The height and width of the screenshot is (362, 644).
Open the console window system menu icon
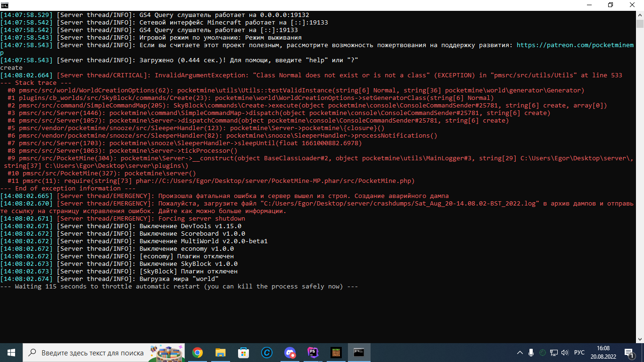point(5,5)
